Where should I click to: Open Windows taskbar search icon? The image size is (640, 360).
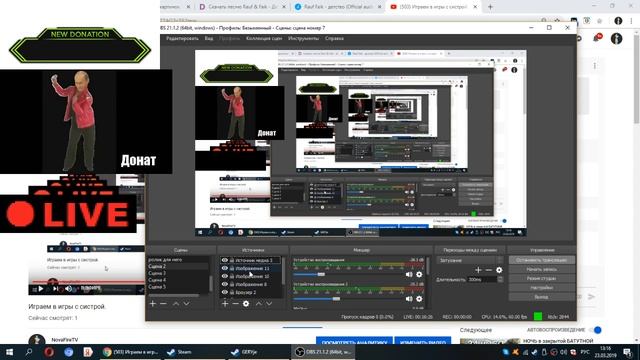tap(29, 352)
